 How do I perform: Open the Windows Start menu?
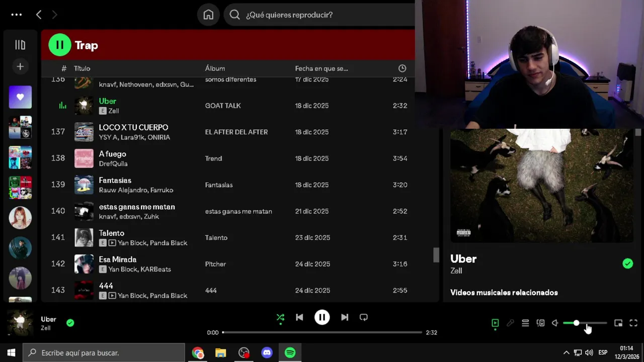coord(11,353)
